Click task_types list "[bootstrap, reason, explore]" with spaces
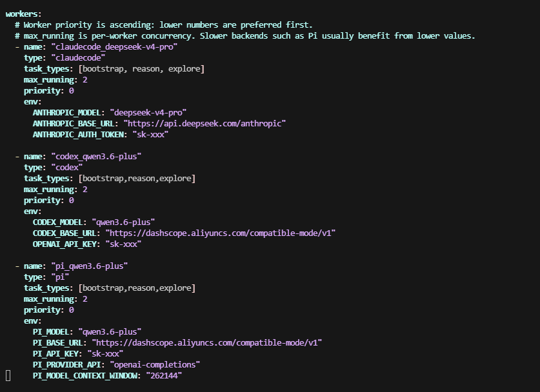The image size is (540, 392). [x=141, y=69]
